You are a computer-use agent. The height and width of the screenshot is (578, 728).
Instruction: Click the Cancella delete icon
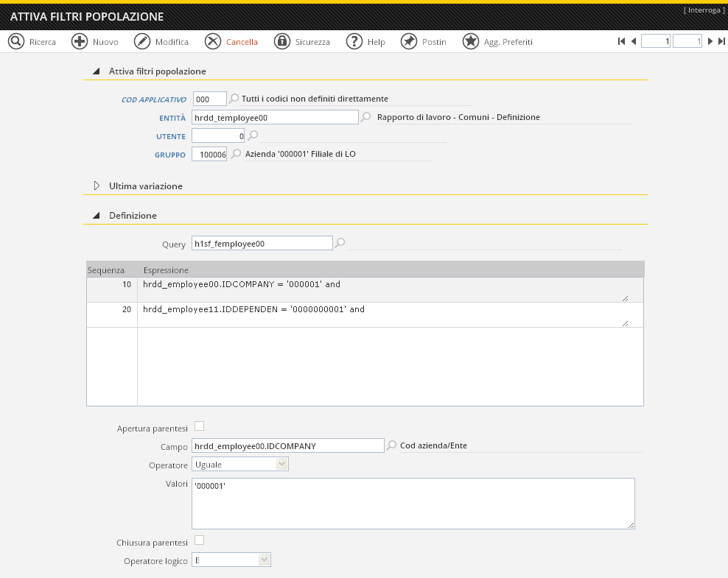pyautogui.click(x=213, y=41)
